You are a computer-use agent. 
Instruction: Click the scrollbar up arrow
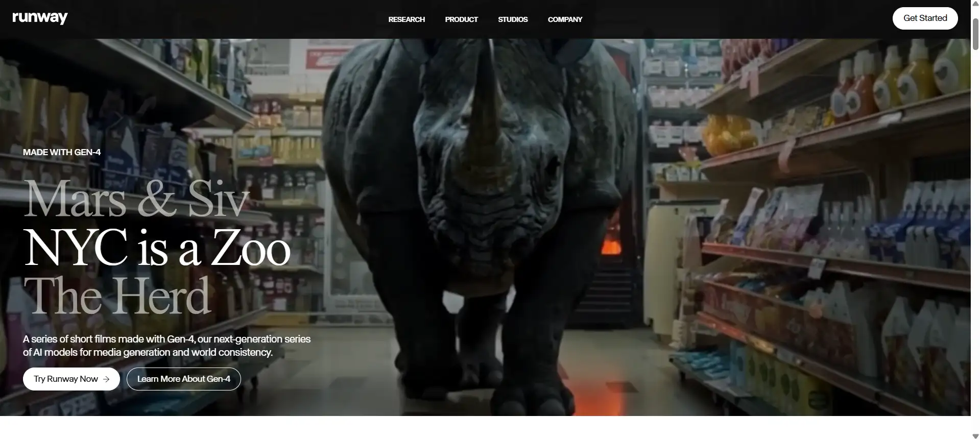pos(975,4)
